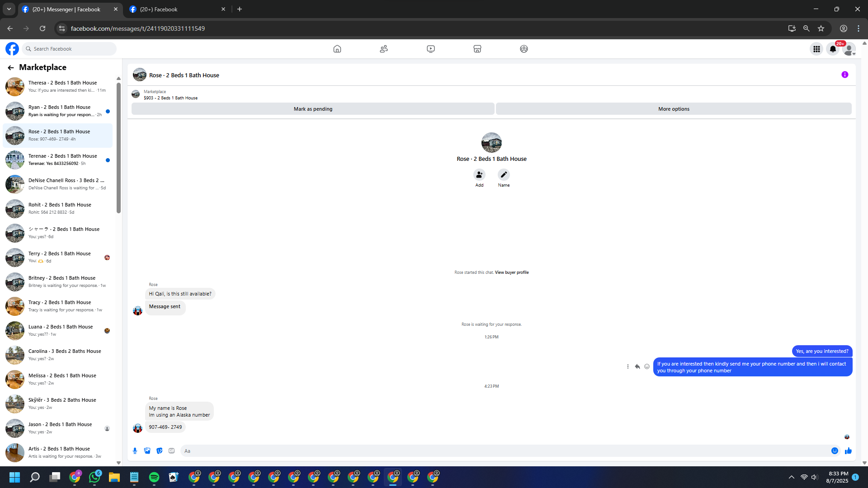React to the phone number request message
The image size is (868, 488).
(x=647, y=366)
